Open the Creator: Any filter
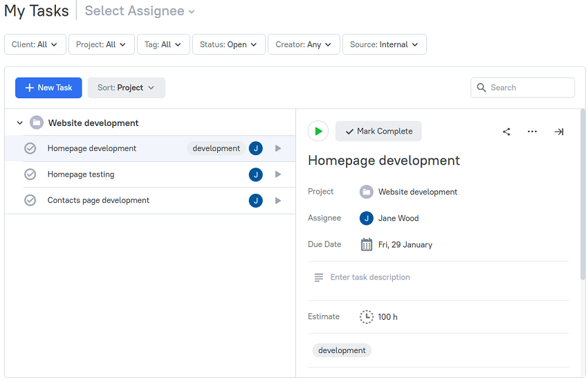This screenshot has width=588, height=380. click(304, 44)
